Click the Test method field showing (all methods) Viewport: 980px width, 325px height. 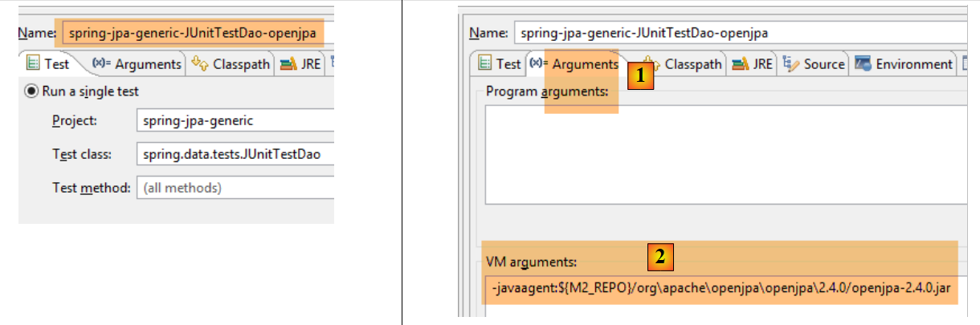235,188
